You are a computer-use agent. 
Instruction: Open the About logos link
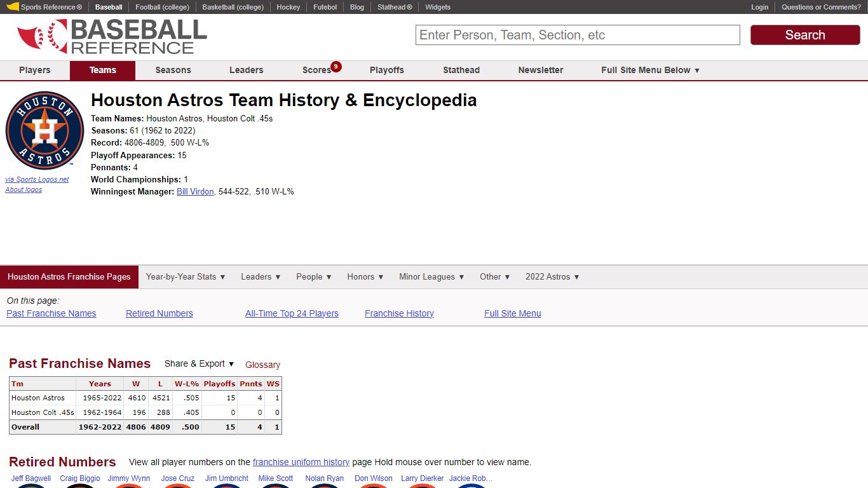coord(24,189)
